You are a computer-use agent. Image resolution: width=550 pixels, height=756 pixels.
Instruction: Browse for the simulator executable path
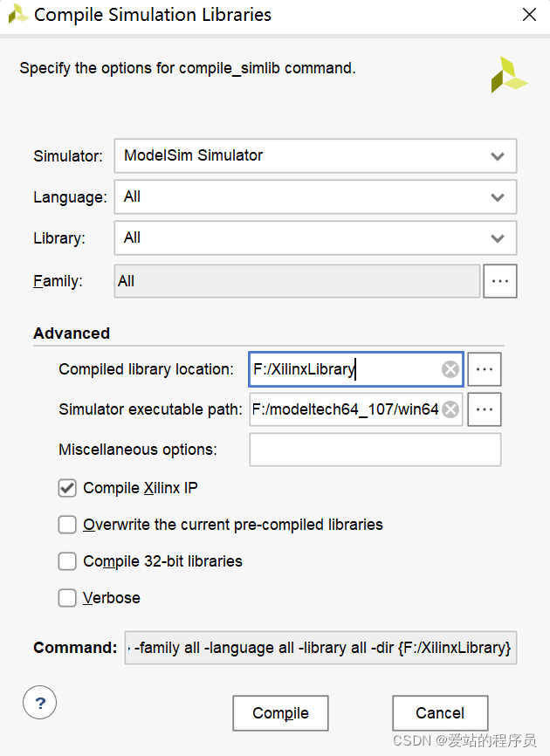coord(485,409)
